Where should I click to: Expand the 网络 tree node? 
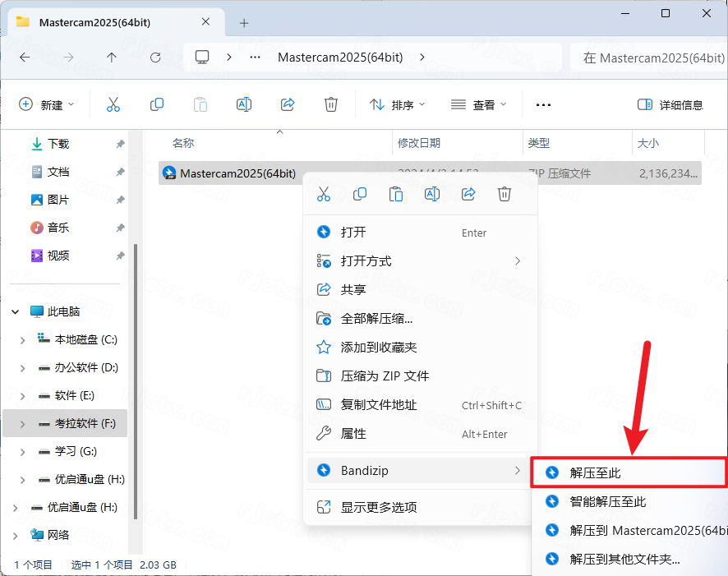click(x=16, y=536)
